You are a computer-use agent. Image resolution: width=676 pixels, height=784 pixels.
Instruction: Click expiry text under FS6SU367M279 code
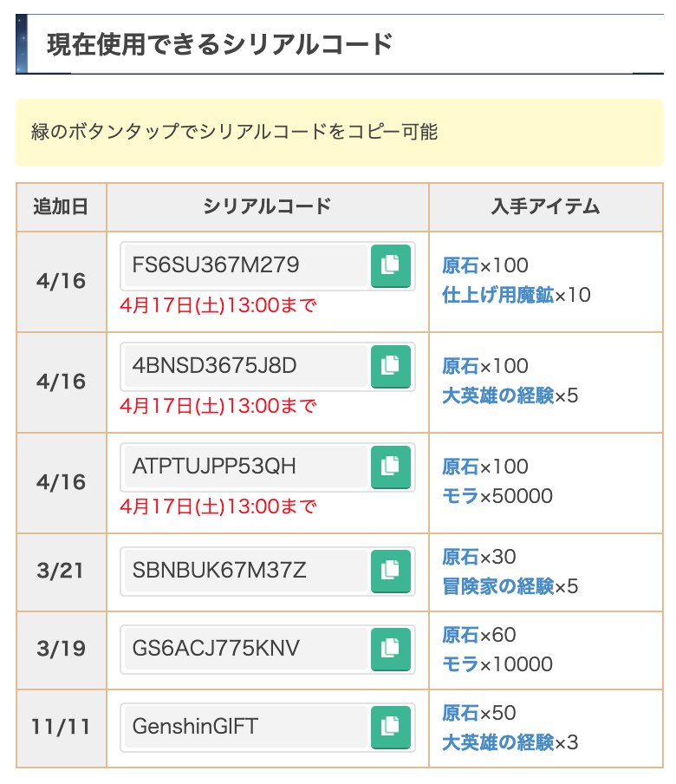pos(218,305)
